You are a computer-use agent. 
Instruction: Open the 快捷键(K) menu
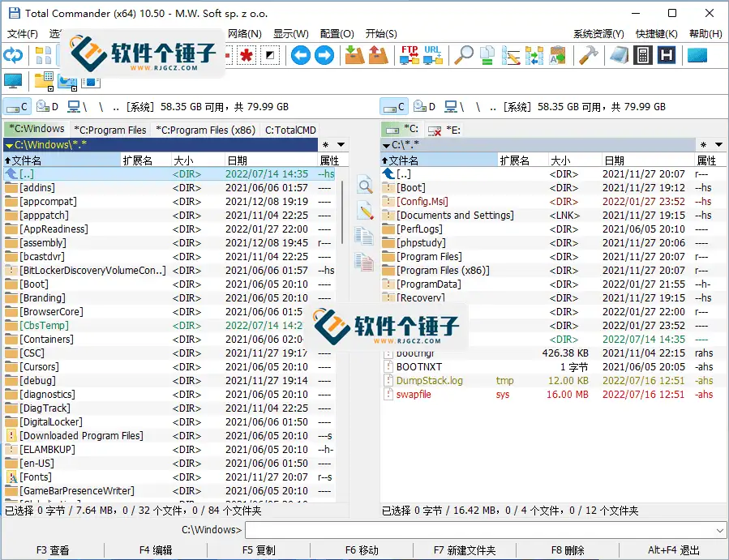coord(657,33)
